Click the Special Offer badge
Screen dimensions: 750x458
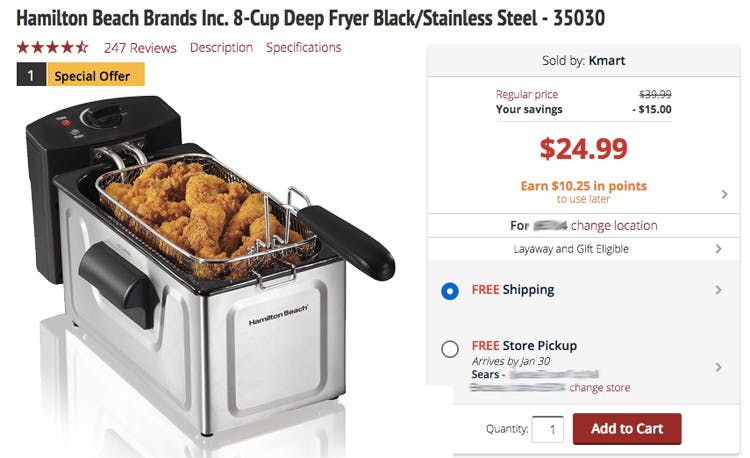96,75
